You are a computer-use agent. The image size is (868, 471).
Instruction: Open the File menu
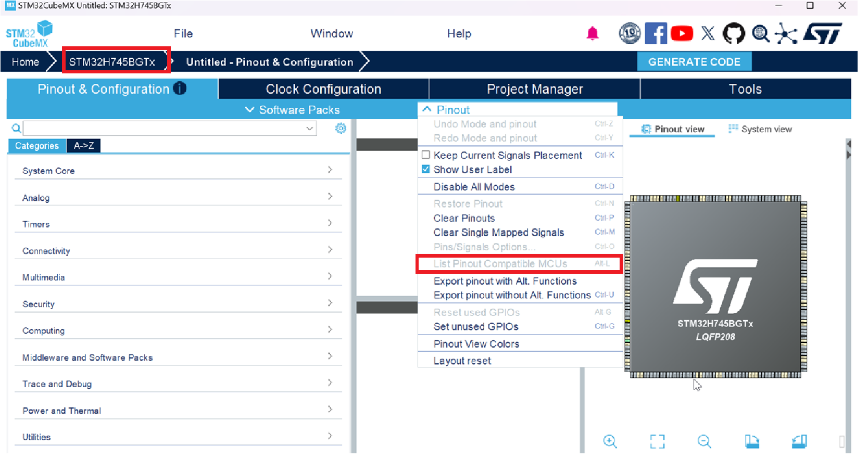[x=183, y=34]
